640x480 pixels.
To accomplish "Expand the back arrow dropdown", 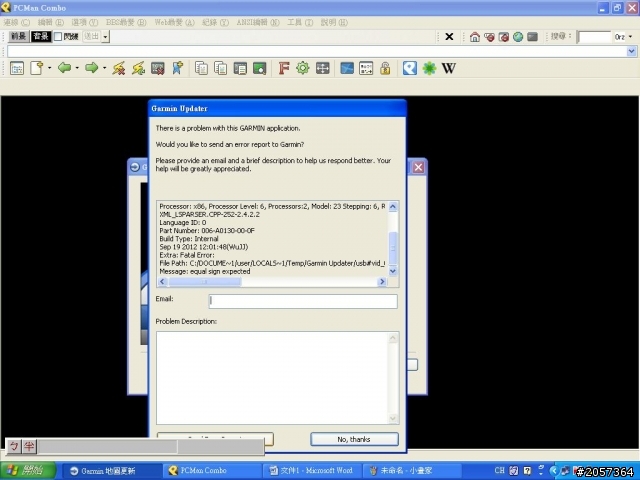I will [77, 68].
